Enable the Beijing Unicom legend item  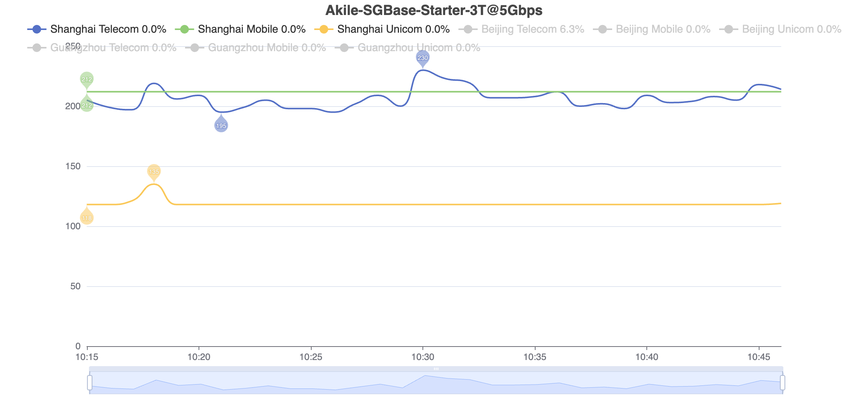pos(780,29)
